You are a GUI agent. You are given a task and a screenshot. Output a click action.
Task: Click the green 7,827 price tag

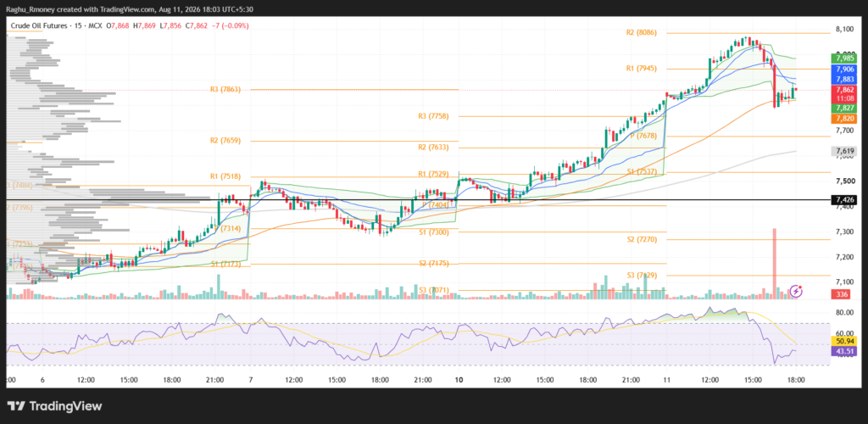coord(845,109)
